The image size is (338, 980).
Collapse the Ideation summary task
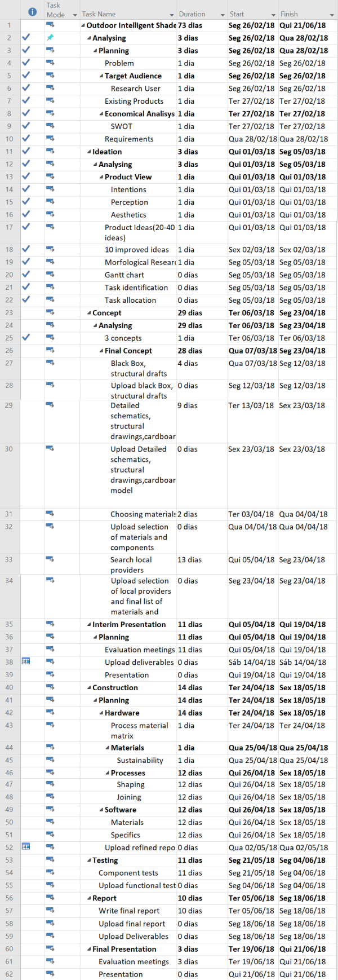point(89,152)
